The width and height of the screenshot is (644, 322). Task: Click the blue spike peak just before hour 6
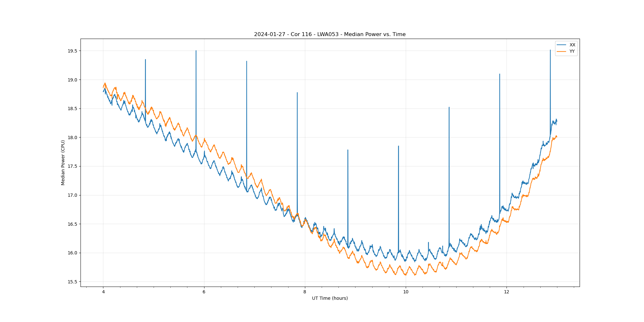coord(196,51)
